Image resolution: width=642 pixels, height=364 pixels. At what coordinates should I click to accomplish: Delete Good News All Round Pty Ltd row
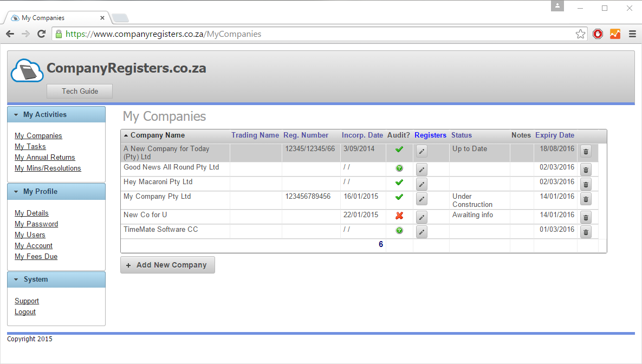(586, 169)
